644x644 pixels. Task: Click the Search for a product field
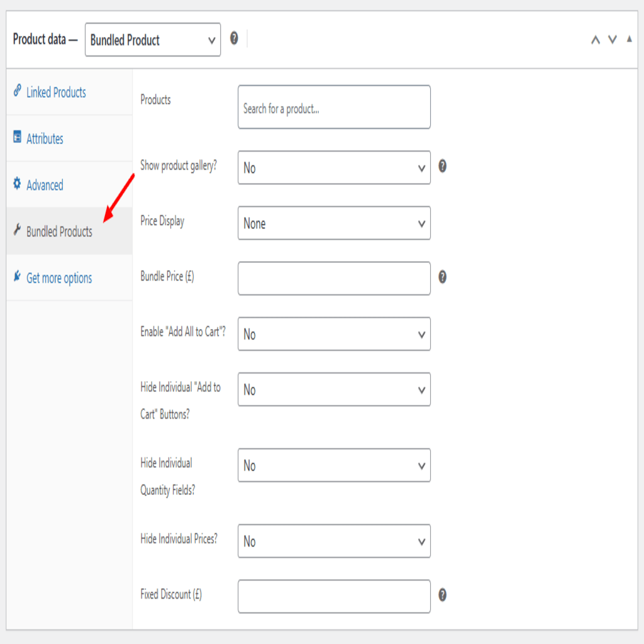(335, 107)
